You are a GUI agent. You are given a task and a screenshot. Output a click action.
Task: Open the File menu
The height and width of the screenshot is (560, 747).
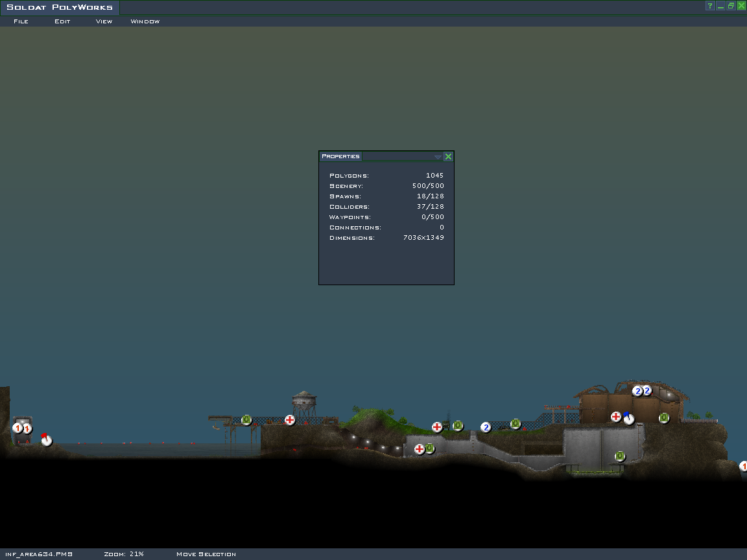coord(21,21)
